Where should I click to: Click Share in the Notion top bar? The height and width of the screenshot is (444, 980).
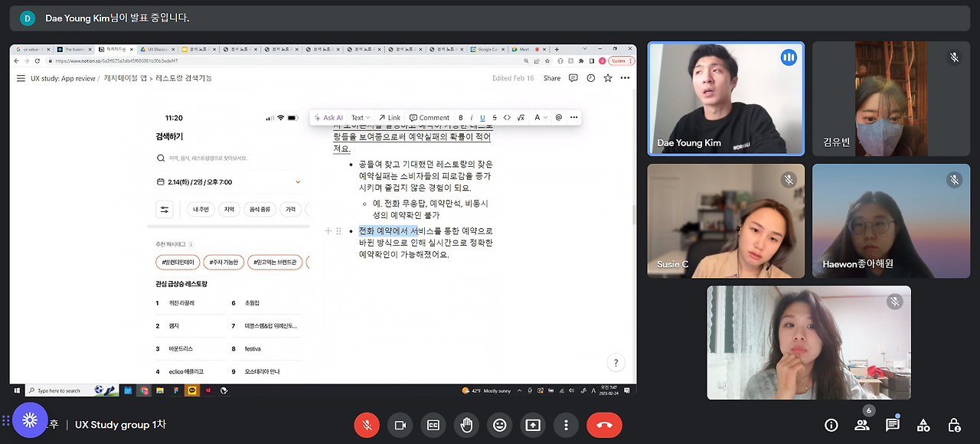[552, 78]
